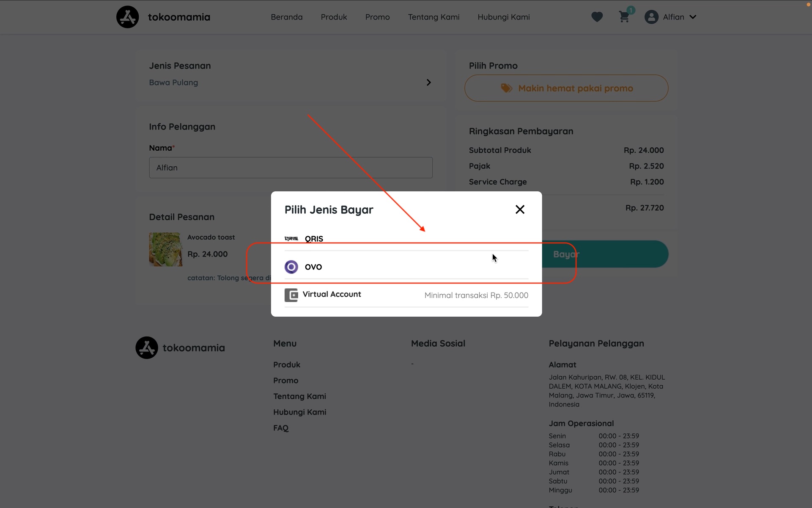Click the Nama input field

click(x=291, y=168)
